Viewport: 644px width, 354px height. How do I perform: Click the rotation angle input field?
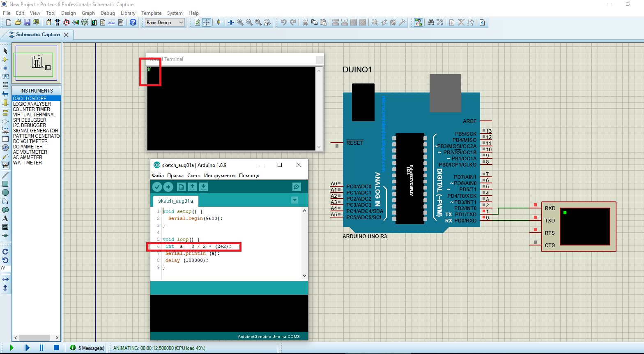[6, 268]
